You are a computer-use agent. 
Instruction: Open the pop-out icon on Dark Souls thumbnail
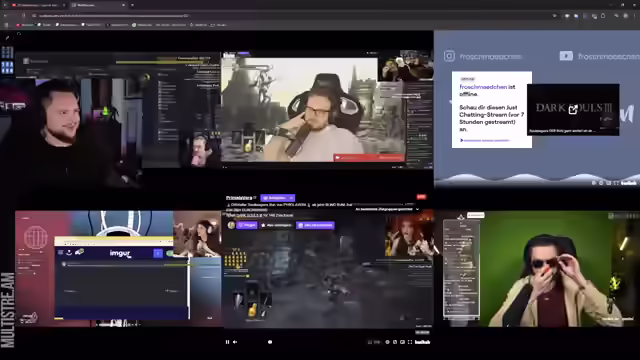pyautogui.click(x=573, y=109)
